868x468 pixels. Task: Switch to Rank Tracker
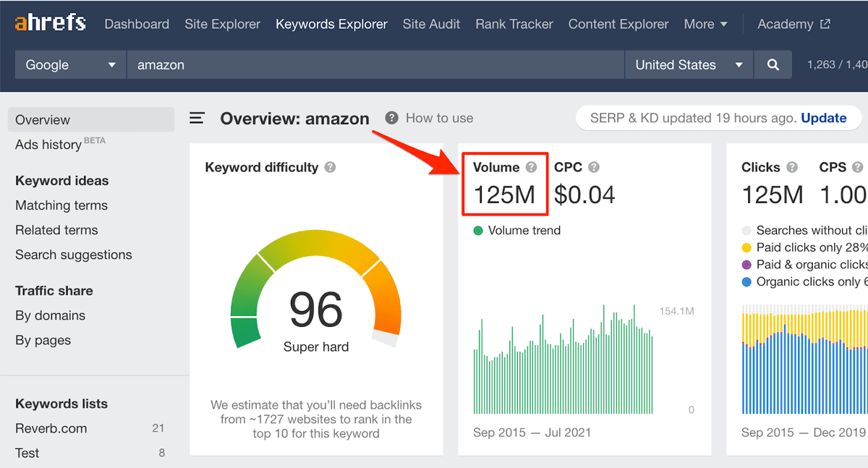[514, 24]
